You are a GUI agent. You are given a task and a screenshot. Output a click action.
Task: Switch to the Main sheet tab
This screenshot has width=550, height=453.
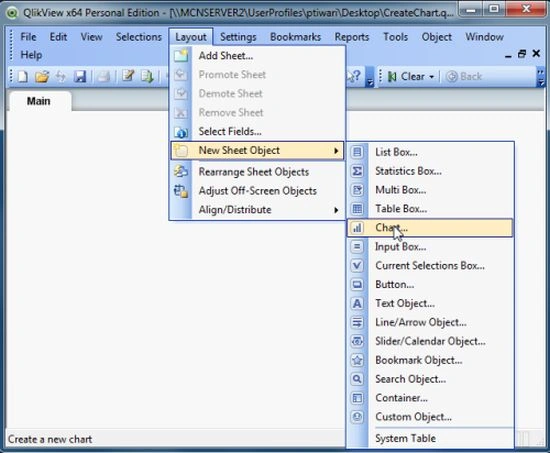[x=39, y=101]
